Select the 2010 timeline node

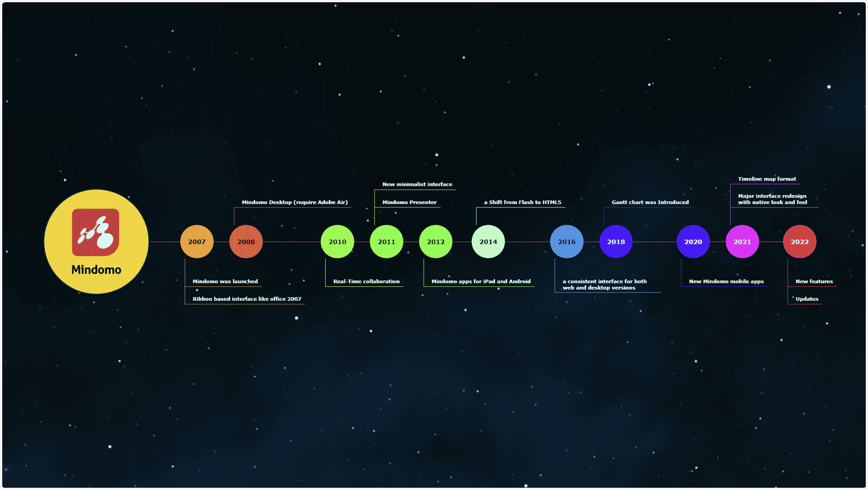[337, 242]
